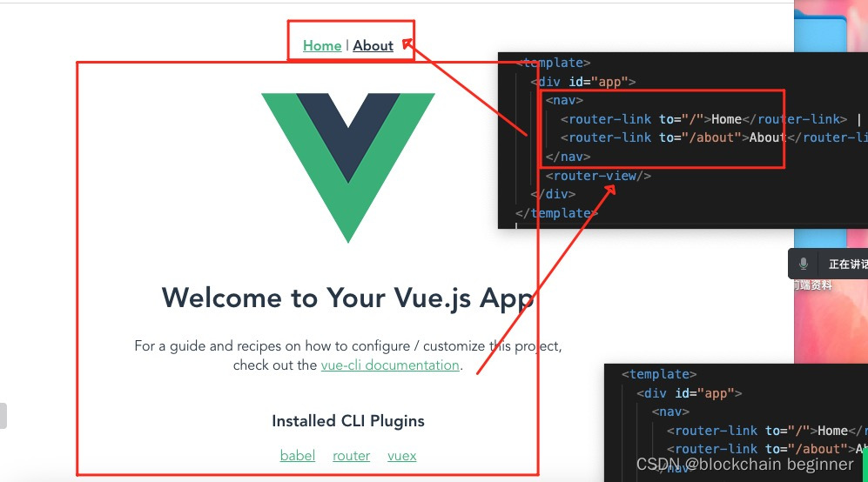Click the Home router-link line in lower code panel

pyautogui.click(x=767, y=431)
